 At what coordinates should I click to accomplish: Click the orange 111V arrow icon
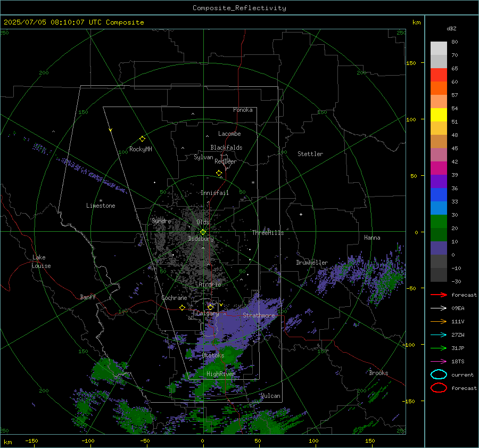[439, 321]
